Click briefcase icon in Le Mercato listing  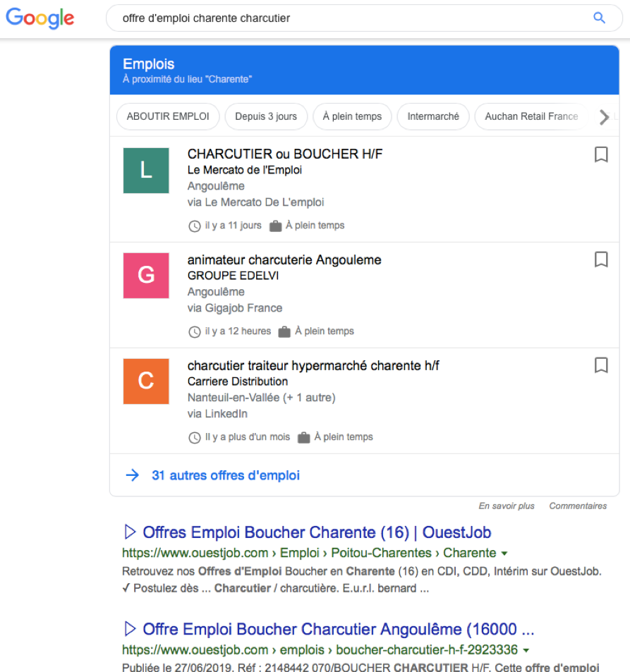tap(275, 226)
